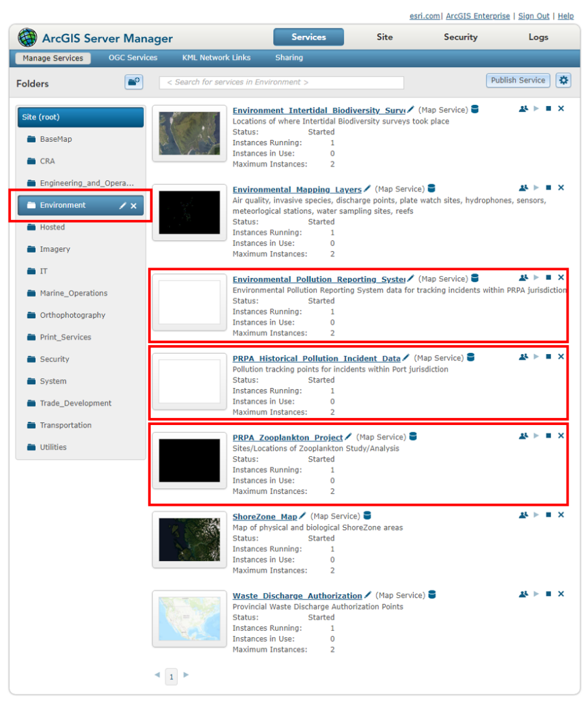Go to the next page arrow
588x703 pixels.
[x=186, y=675]
